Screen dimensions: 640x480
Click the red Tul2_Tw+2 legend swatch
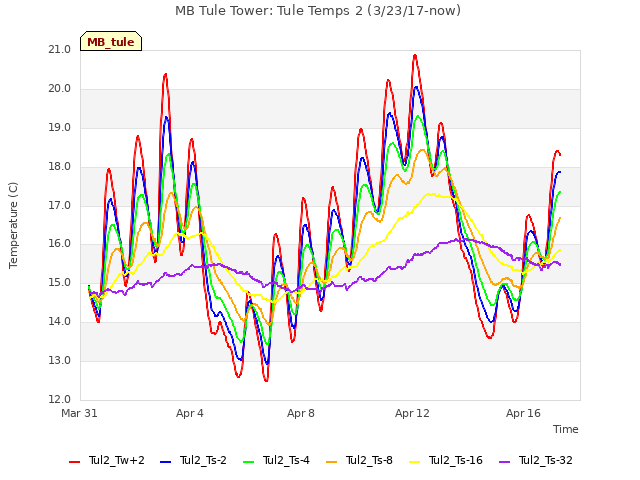75,462
